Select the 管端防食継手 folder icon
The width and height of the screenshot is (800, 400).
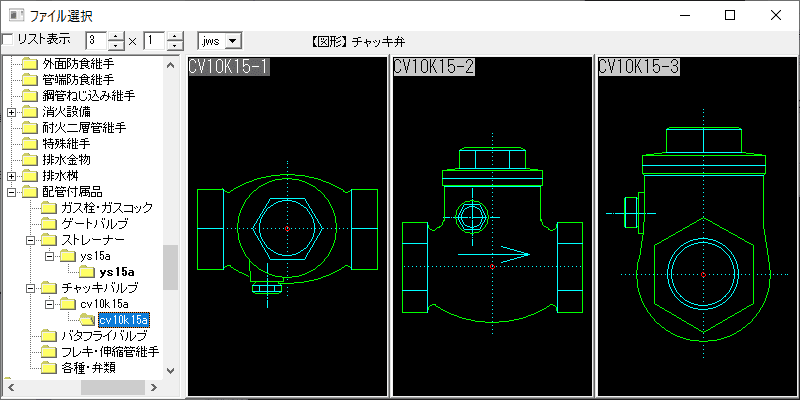pyautogui.click(x=31, y=80)
